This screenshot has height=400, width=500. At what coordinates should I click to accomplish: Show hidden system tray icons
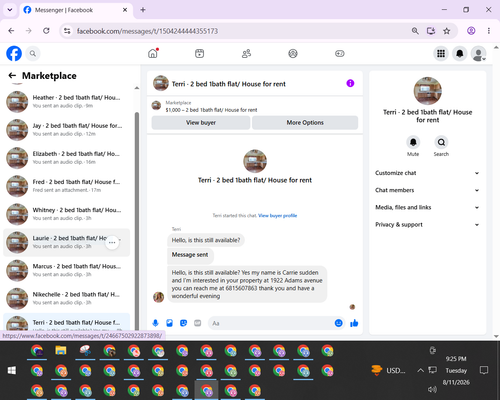point(421,370)
